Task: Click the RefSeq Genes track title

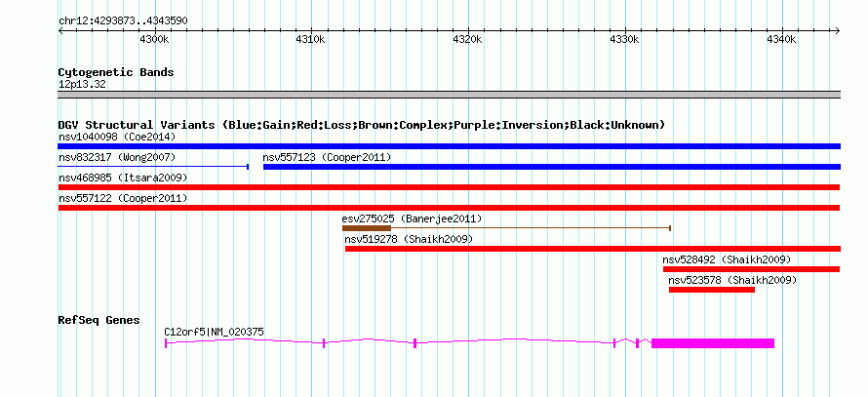Action: [x=99, y=321]
